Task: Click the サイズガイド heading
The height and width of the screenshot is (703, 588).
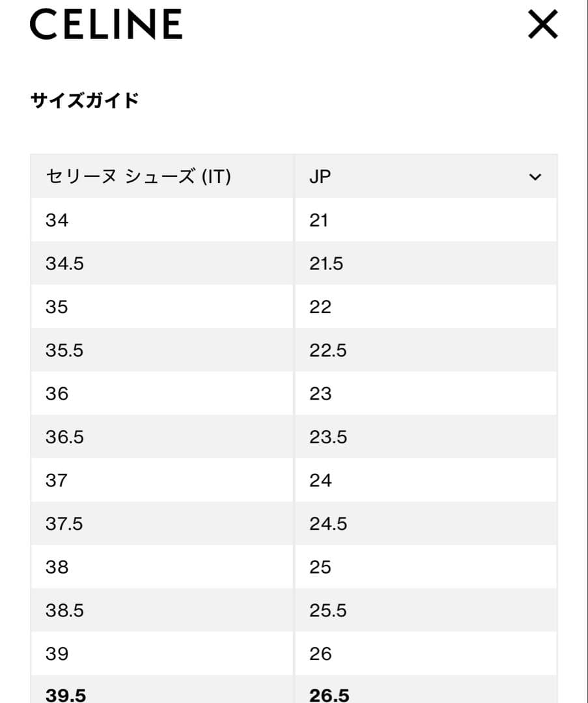Action: [85, 100]
